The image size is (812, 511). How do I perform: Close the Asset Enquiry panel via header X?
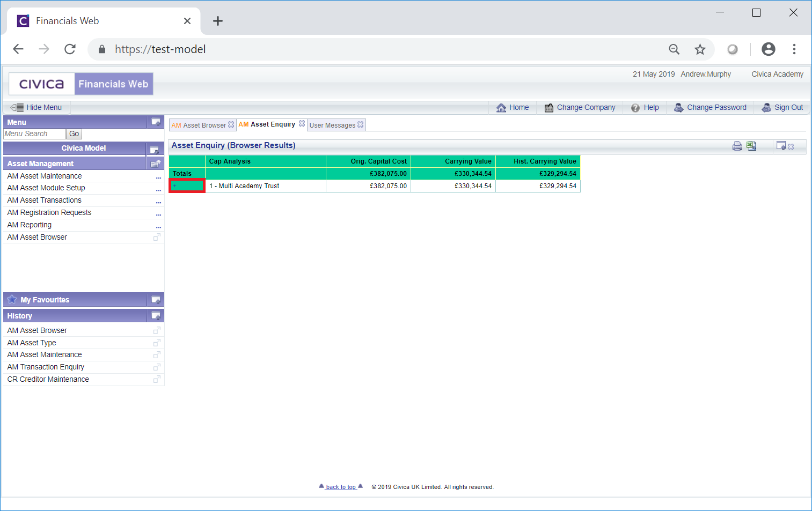tap(791, 146)
